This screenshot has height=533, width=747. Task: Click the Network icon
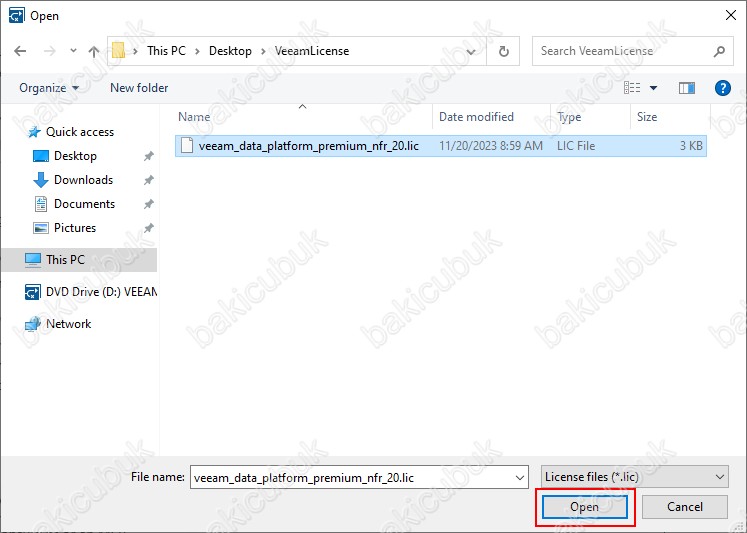coord(32,324)
